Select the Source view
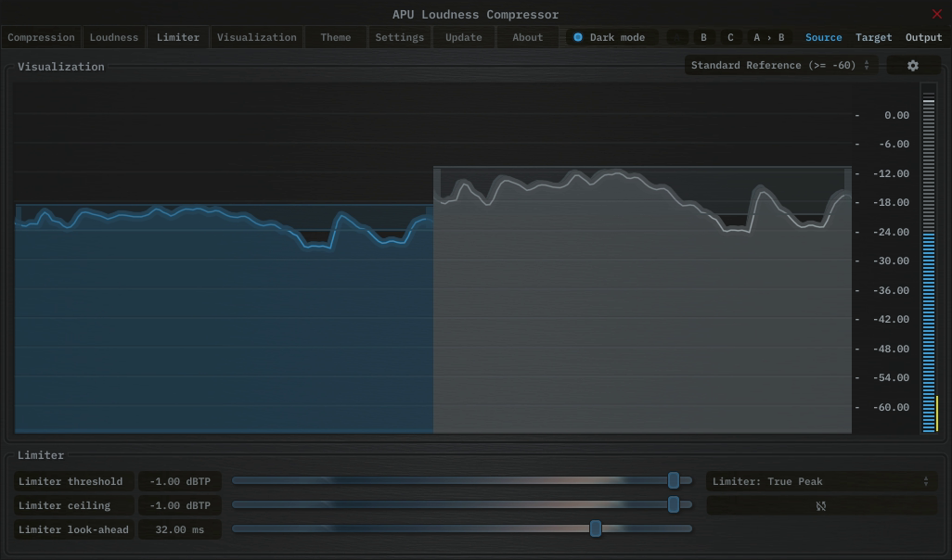The height and width of the screenshot is (560, 952). (x=824, y=37)
